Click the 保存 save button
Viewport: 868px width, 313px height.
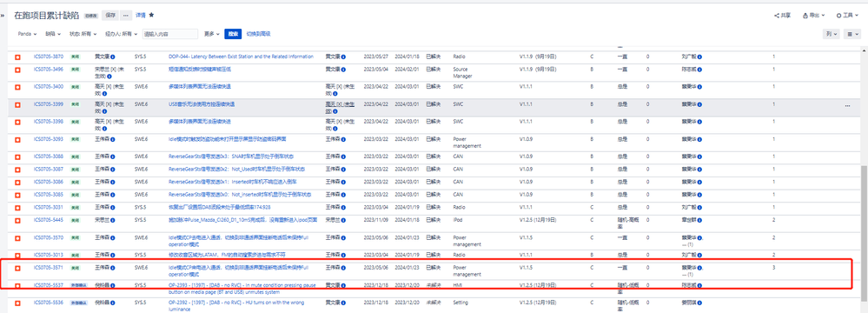(110, 15)
